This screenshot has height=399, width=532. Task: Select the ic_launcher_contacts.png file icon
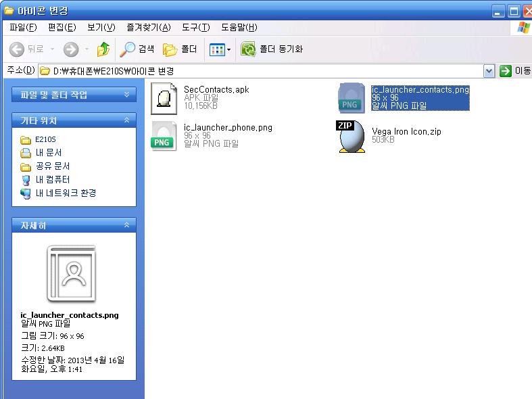[x=352, y=97]
